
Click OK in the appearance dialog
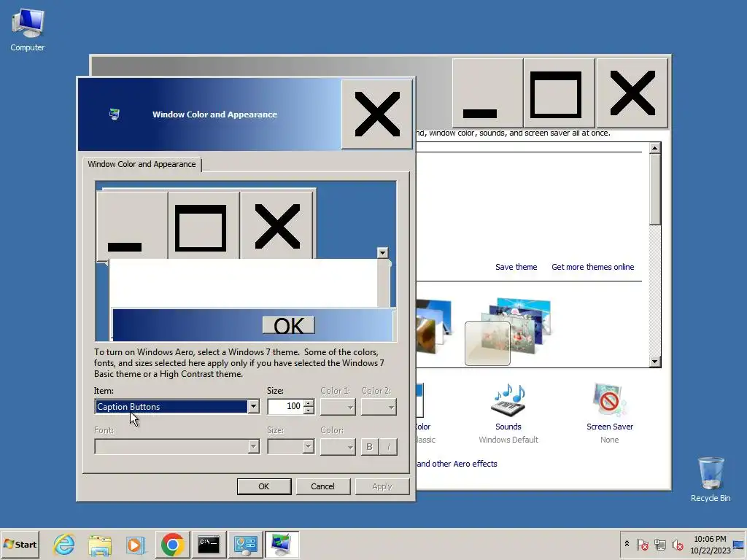[264, 486]
